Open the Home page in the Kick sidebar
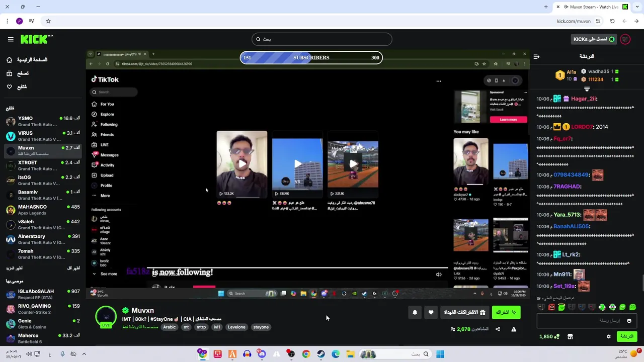Viewport: 644px width, 362px height. [27, 60]
